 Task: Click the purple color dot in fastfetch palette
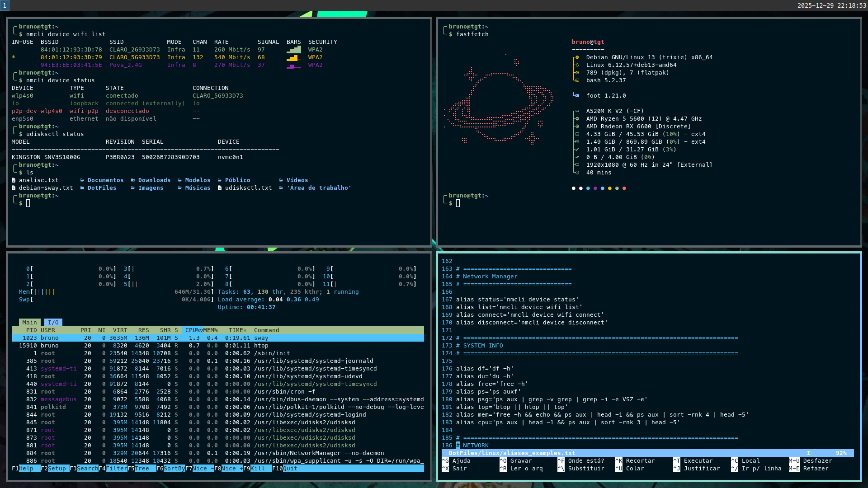(x=595, y=188)
